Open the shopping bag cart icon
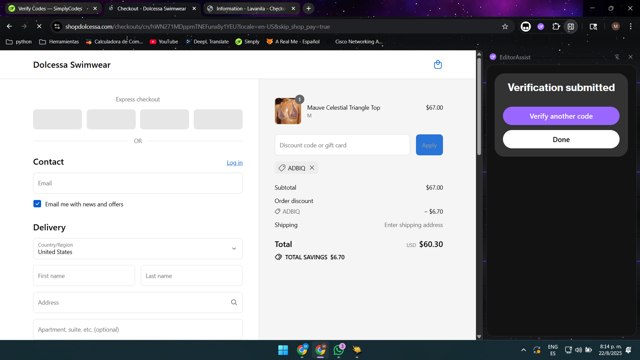 click(438, 64)
